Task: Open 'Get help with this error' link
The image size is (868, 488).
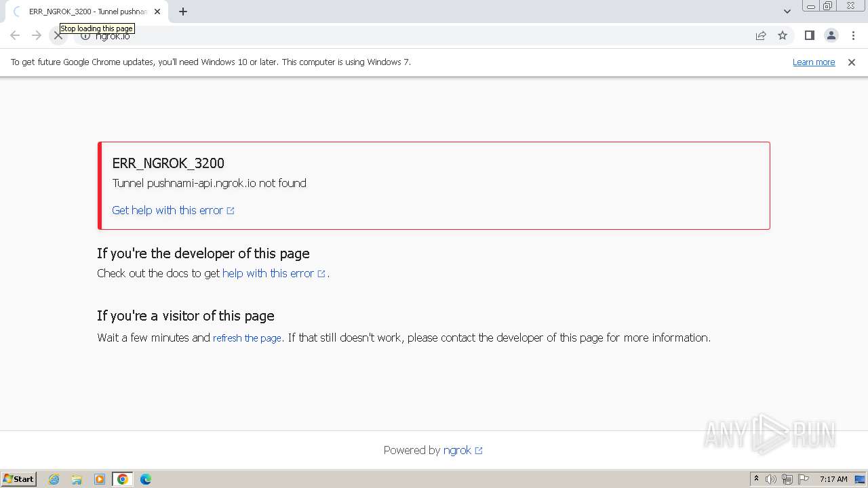Action: coord(173,210)
